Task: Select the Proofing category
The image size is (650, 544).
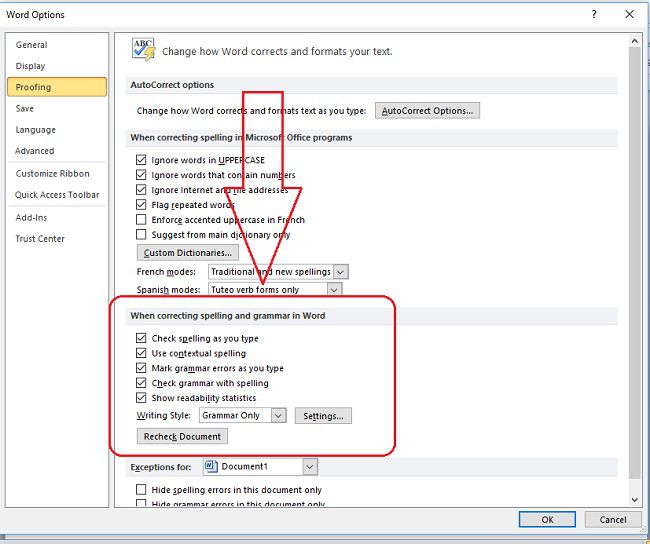Action: point(57,87)
